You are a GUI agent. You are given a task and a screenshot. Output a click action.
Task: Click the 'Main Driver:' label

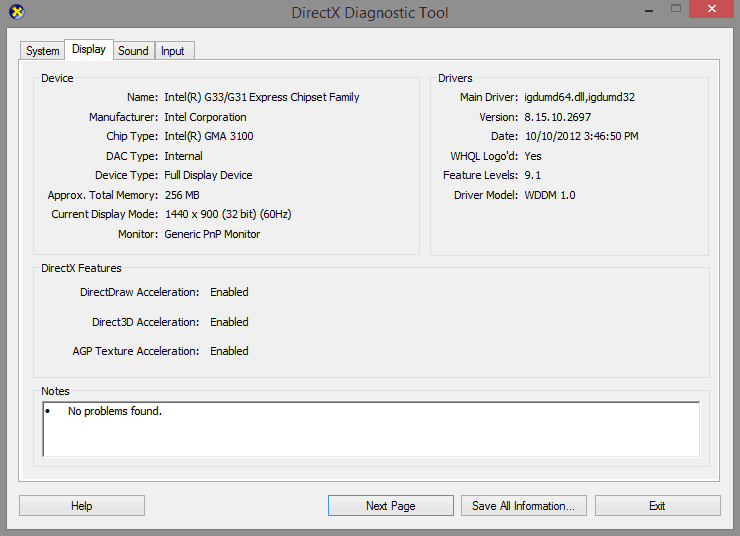point(489,97)
